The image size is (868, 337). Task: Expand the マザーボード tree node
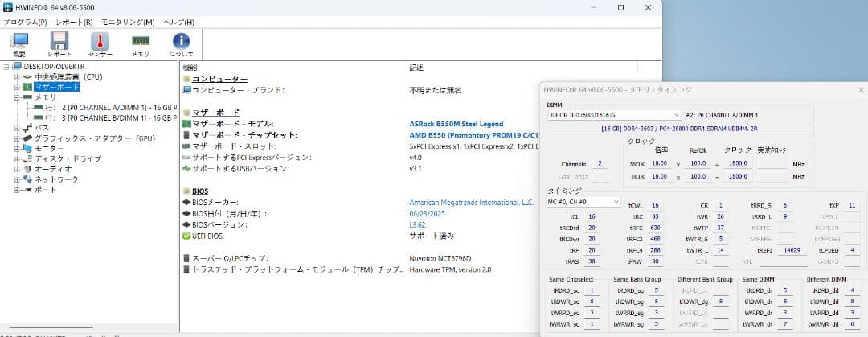(17, 87)
